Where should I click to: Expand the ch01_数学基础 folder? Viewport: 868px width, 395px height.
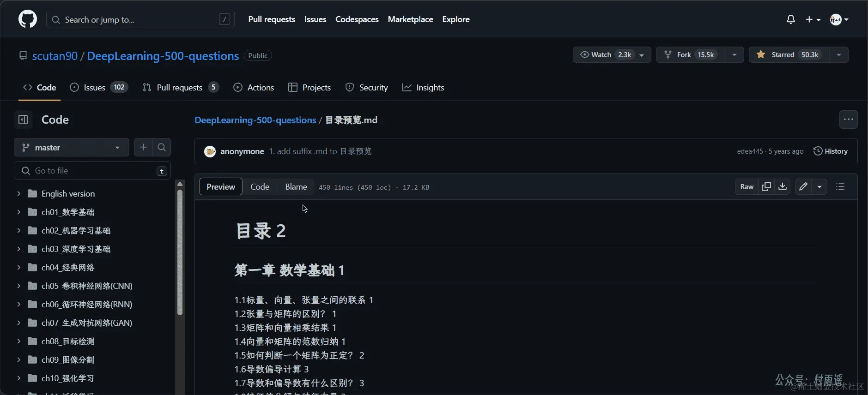[19, 212]
